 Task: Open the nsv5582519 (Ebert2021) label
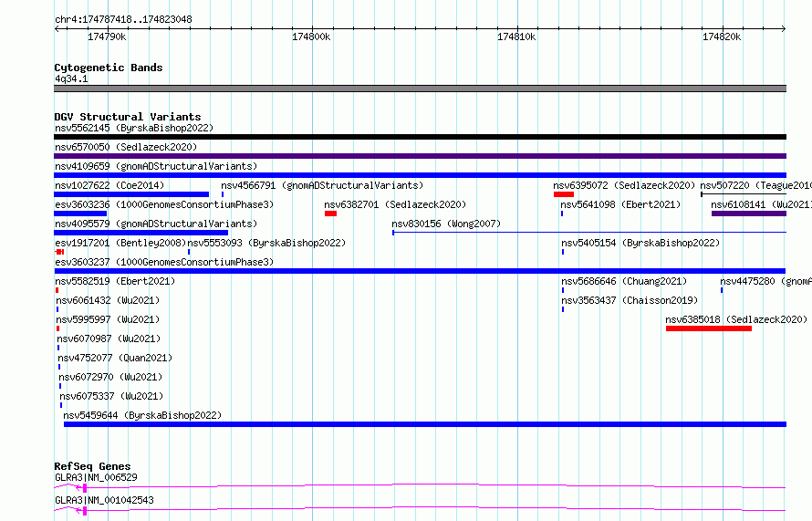[115, 281]
